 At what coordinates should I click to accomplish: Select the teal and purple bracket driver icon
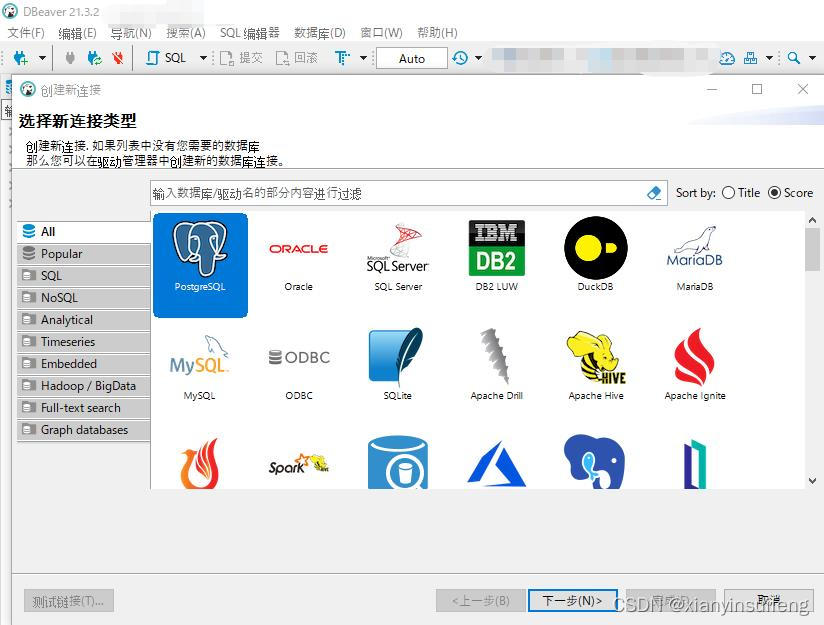coord(695,464)
